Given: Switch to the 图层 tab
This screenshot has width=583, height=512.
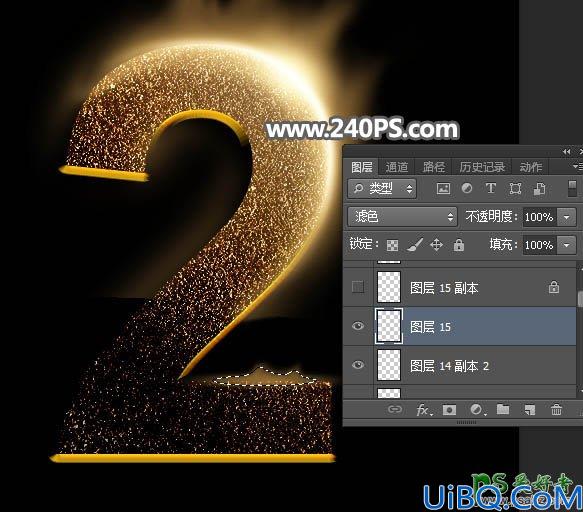Looking at the screenshot, I should pyautogui.click(x=362, y=167).
